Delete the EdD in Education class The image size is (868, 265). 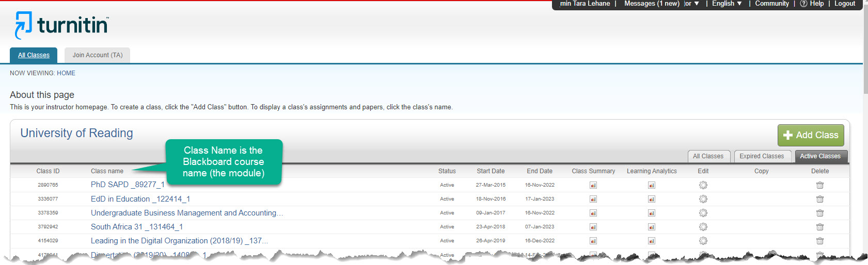coord(820,199)
